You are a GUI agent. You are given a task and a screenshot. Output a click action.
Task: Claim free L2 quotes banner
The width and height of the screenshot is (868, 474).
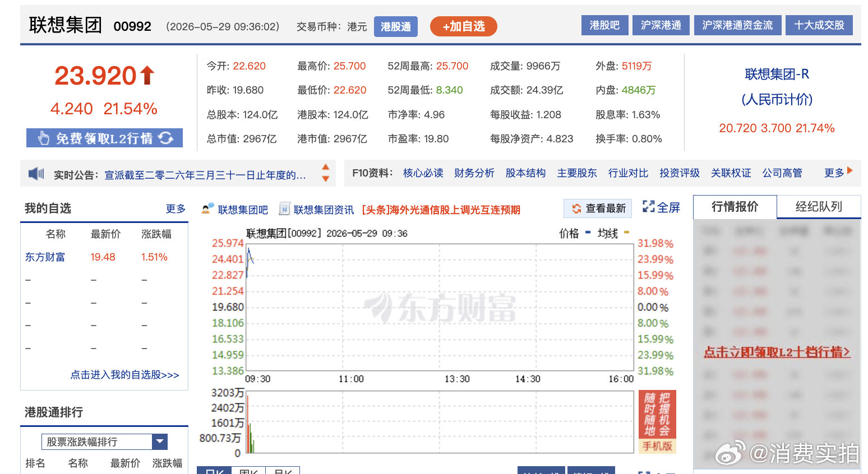pyautogui.click(x=104, y=138)
